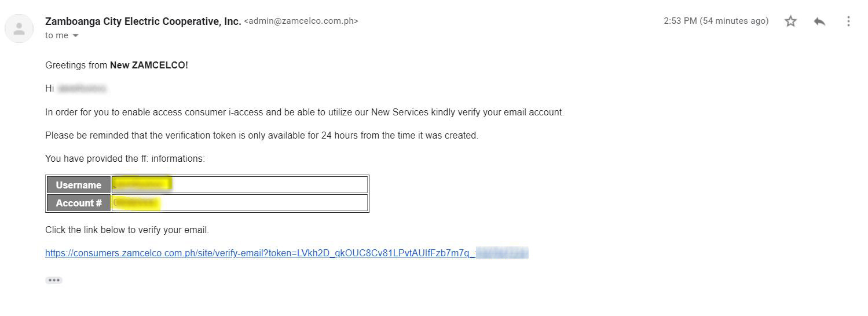The image size is (868, 316).
Task: Click the 'to me' recipient text
Action: (57, 35)
